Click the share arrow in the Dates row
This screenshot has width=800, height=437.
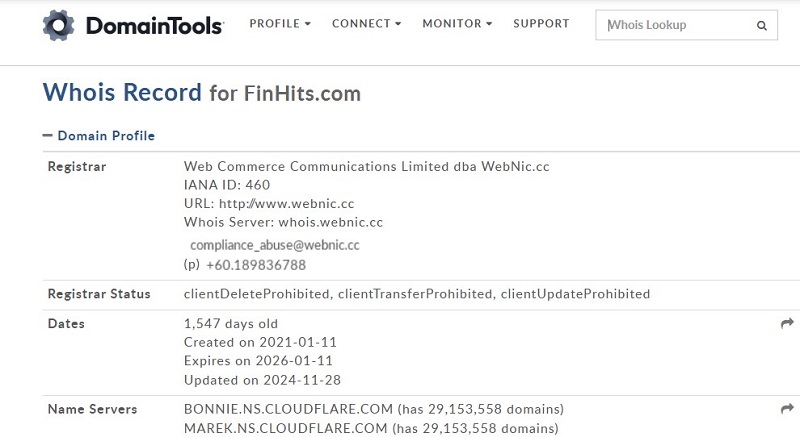coord(787,323)
